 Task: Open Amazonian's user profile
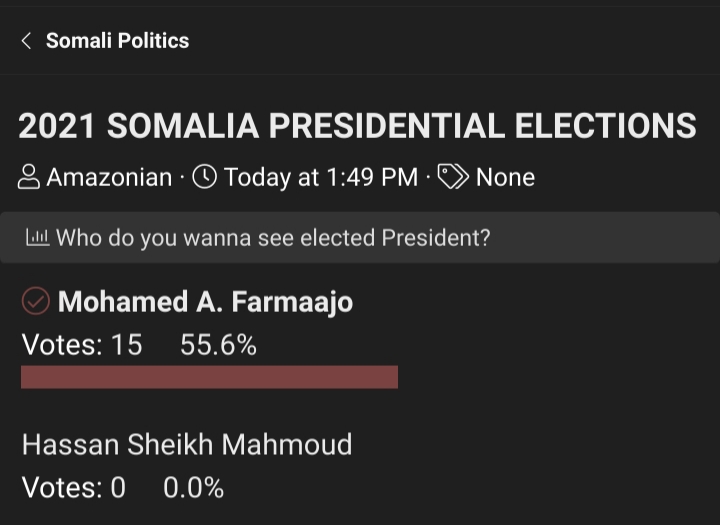click(x=109, y=177)
